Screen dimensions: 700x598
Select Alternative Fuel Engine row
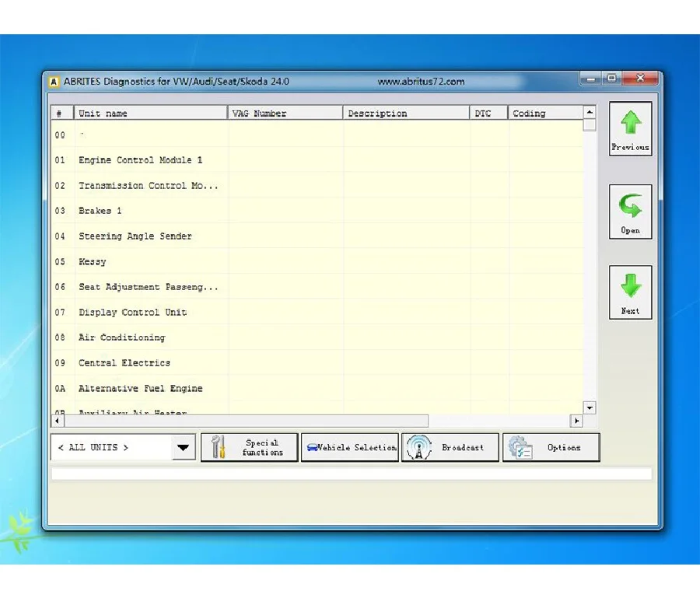point(317,388)
